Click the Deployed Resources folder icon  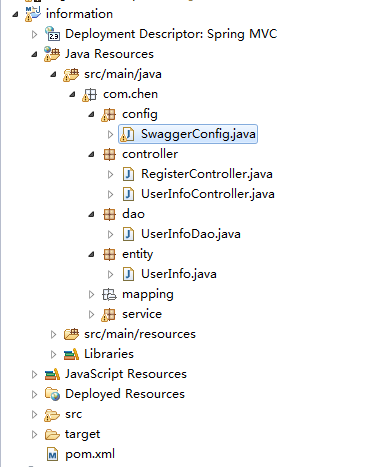pos(52,394)
